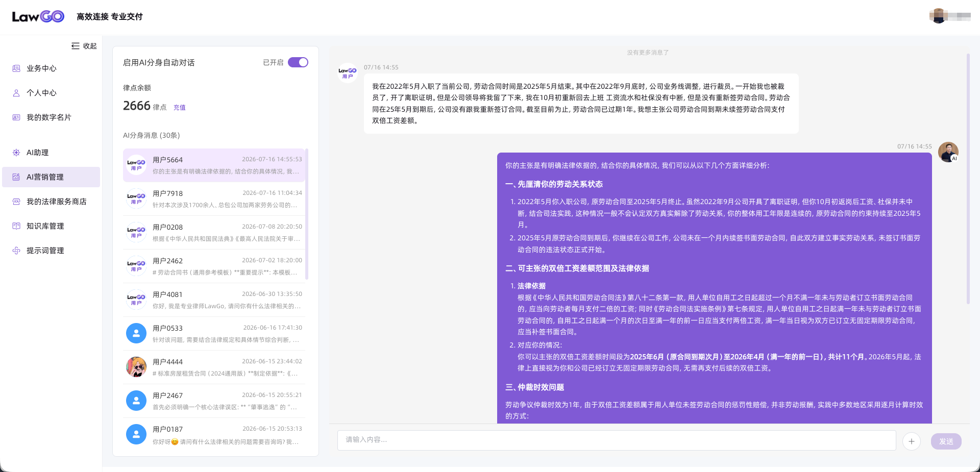This screenshot has width=980, height=472.
Task: Click the 高效连接 专业交付 slogan
Action: [110, 17]
